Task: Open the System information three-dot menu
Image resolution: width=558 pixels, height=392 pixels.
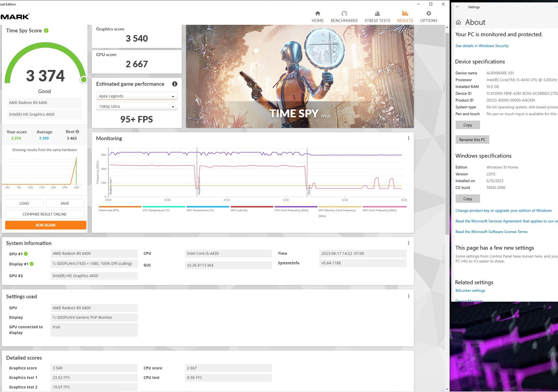Action: pyautogui.click(x=408, y=243)
